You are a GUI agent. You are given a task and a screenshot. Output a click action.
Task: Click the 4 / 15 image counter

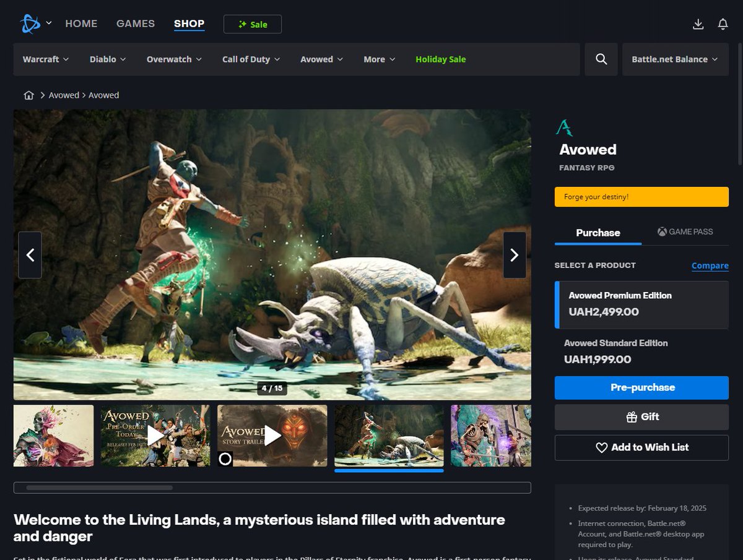pyautogui.click(x=272, y=389)
